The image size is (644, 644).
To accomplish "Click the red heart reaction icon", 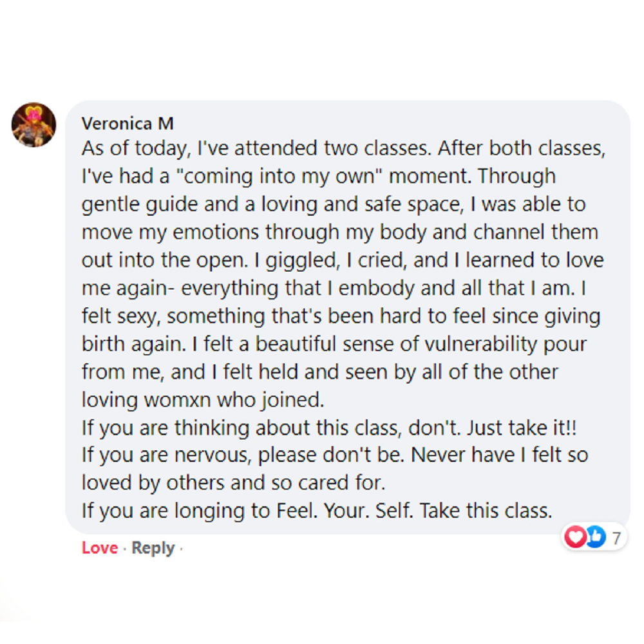I will coord(574,536).
